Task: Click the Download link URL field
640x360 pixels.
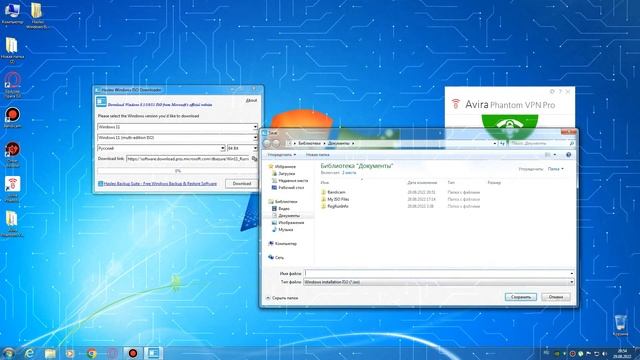Action: [188, 158]
